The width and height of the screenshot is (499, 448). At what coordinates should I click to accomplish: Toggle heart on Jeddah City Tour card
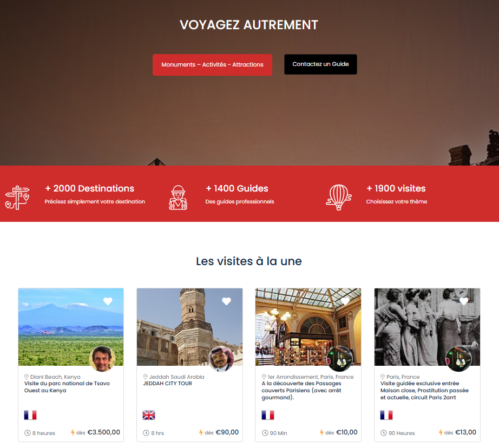coord(227,301)
